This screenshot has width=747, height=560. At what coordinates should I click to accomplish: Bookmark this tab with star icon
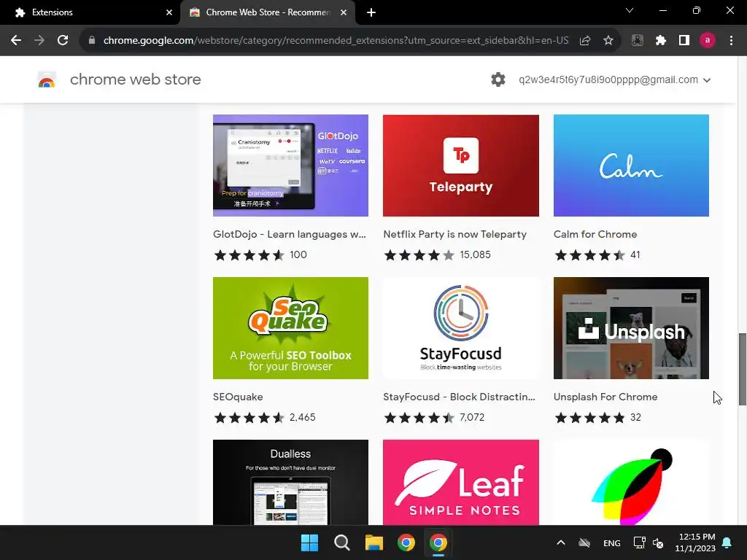coord(608,41)
